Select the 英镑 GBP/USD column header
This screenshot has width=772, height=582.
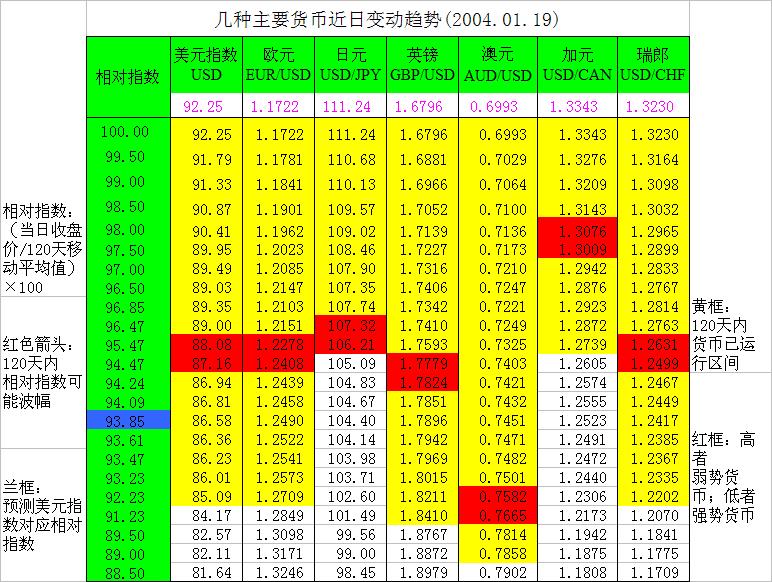(422, 65)
